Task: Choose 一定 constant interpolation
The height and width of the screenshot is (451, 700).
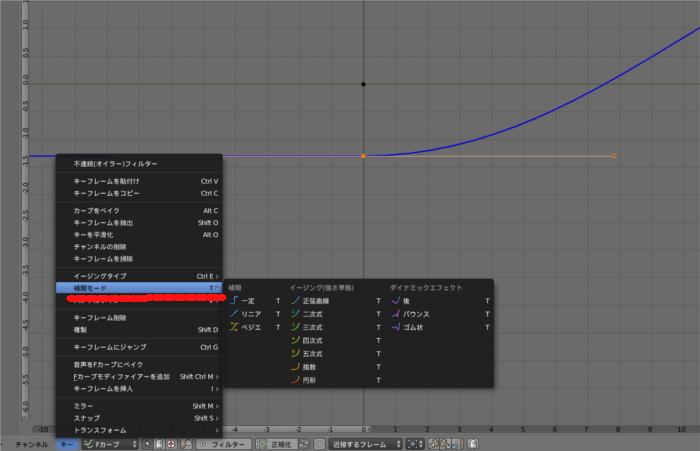Action: click(x=256, y=301)
